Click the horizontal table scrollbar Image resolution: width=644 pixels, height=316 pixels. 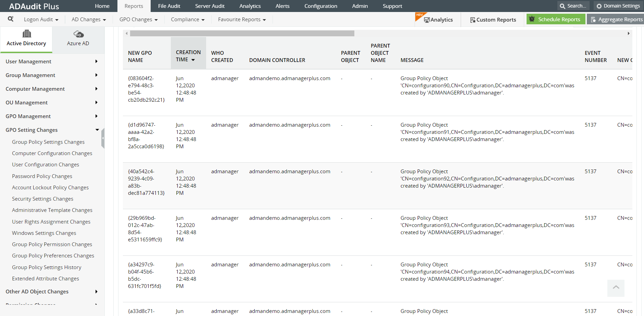(242, 34)
